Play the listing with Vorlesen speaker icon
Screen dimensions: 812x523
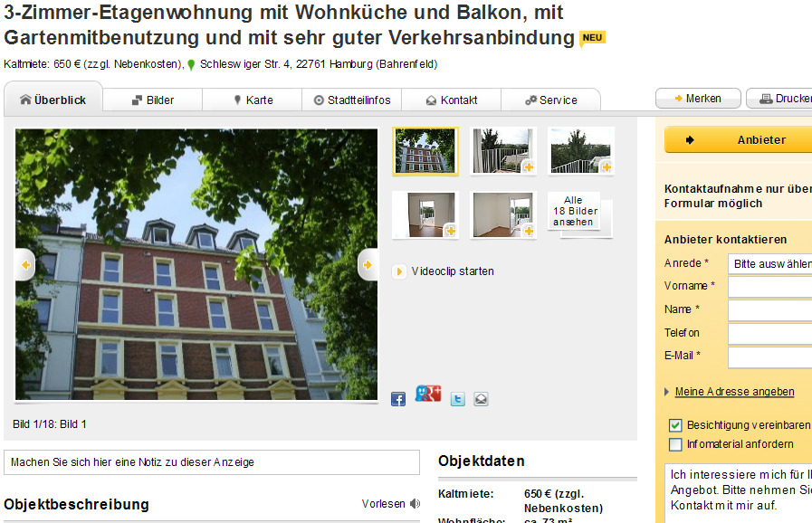(x=414, y=504)
